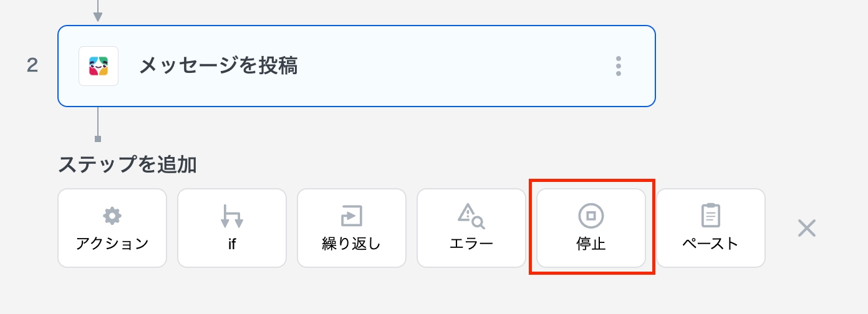Screen dimensions: 868x314
Task: Click the 停止 text label
Action: coord(591,244)
